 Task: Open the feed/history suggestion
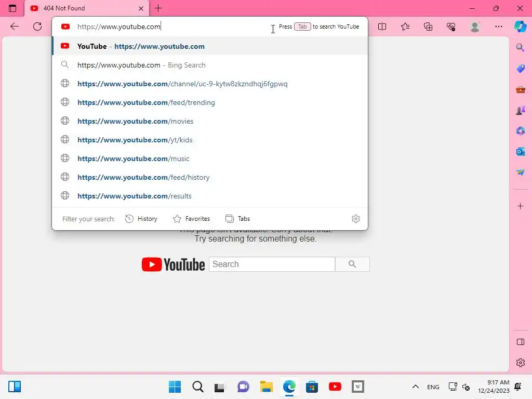[x=210, y=177]
